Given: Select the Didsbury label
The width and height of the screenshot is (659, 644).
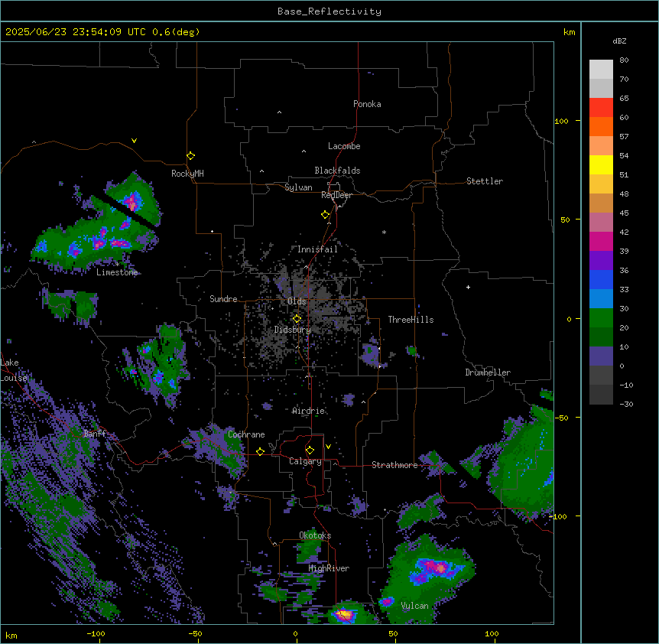Looking at the screenshot, I should 293,330.
